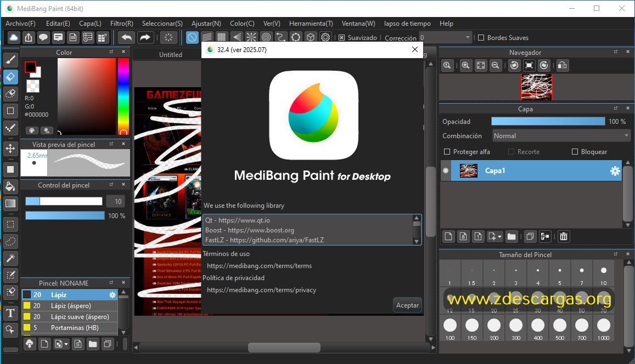This screenshot has width=635, height=364.
Task: Select brush size 100 preset
Action: 450,329
